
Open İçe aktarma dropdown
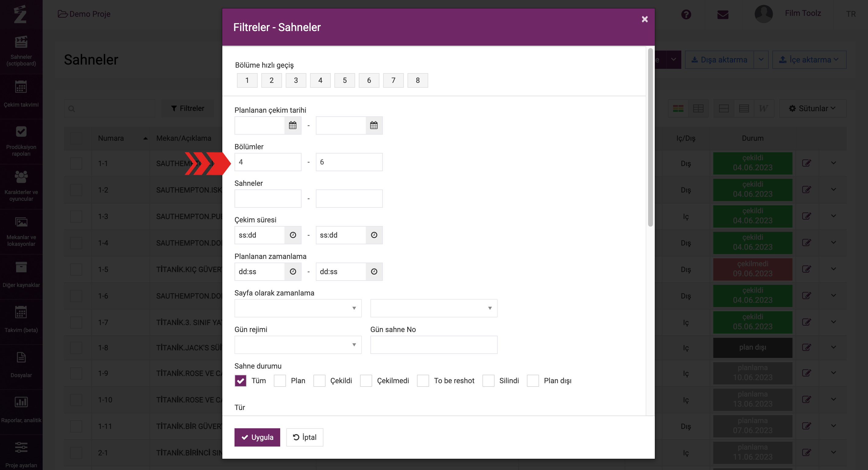coord(809,60)
